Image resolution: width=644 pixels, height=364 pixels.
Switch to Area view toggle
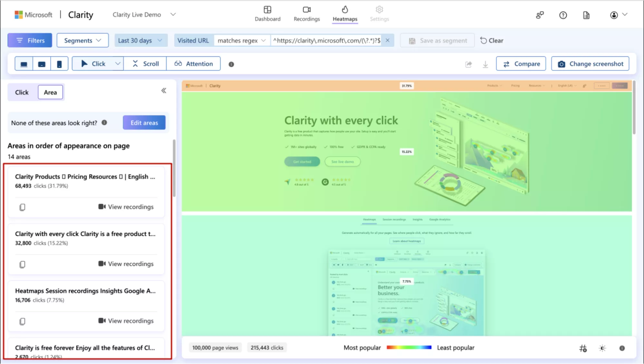tap(50, 92)
